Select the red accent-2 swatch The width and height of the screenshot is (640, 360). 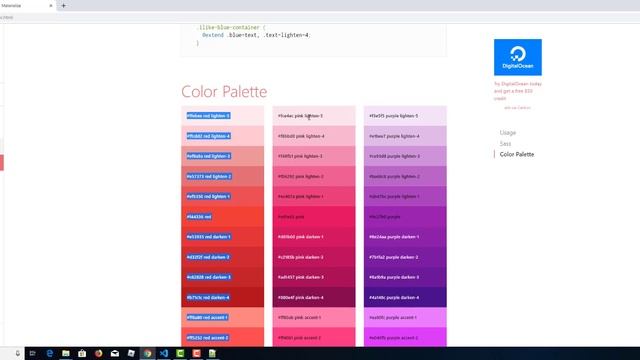(x=222, y=337)
